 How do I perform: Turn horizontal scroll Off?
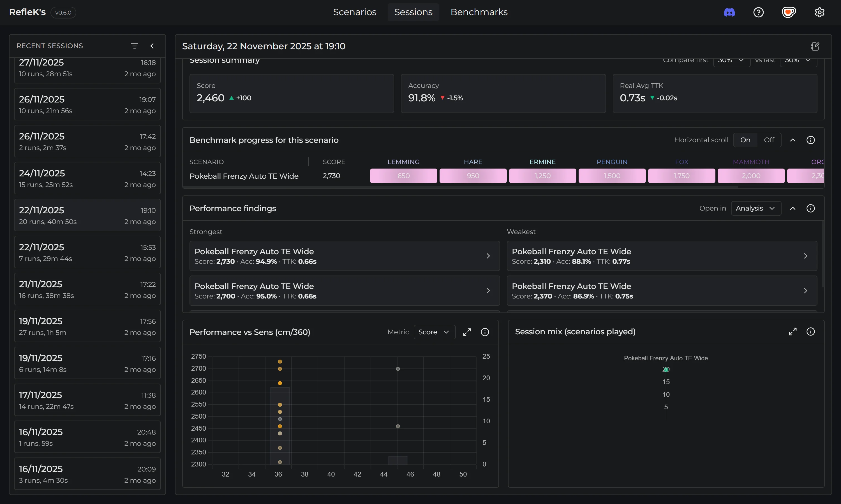[769, 140]
